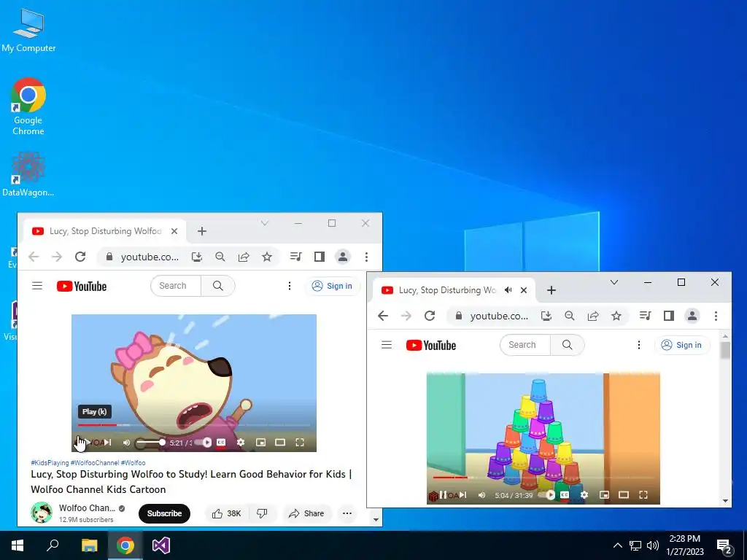Enter fullscreen on the right video player
The height and width of the screenshot is (560, 747).
pos(643,495)
